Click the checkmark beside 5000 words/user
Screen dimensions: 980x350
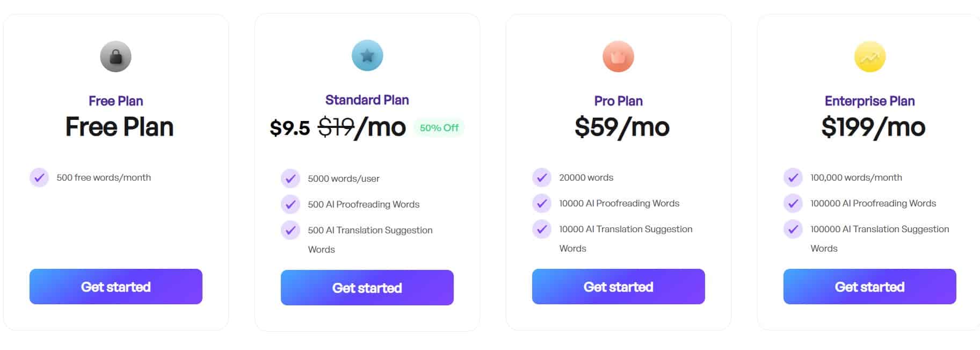tap(291, 178)
